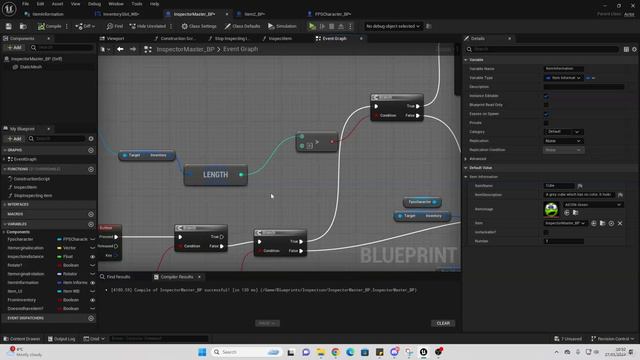Open Content Drawer from the bottom bar
Screen dimensions: 640x360
(22, 339)
